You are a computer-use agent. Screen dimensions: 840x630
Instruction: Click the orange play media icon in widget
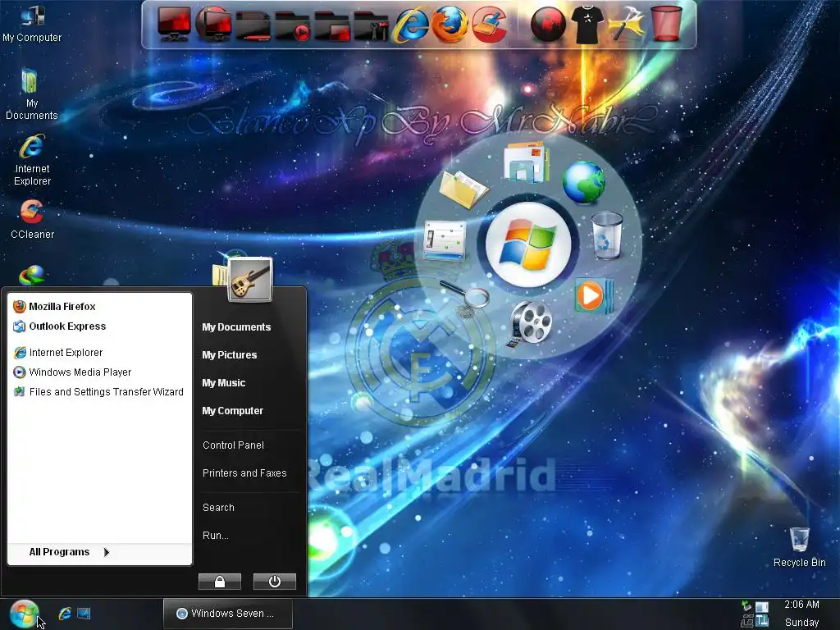[x=592, y=295]
